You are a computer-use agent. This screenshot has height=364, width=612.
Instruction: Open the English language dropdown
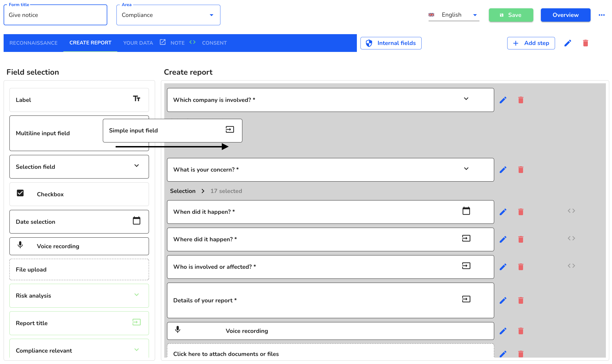coord(454,15)
